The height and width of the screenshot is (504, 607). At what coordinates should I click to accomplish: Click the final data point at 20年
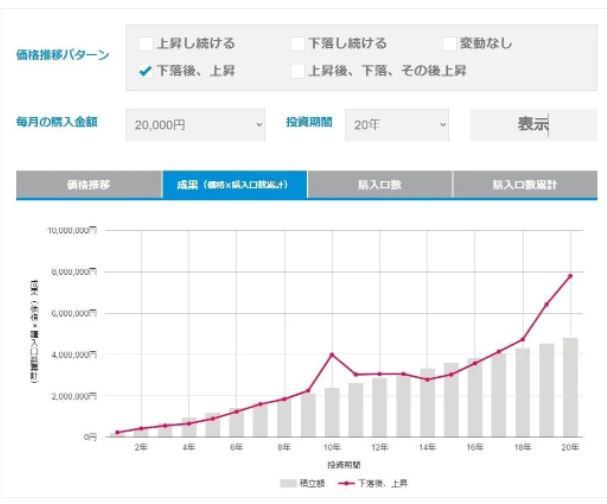pos(570,276)
